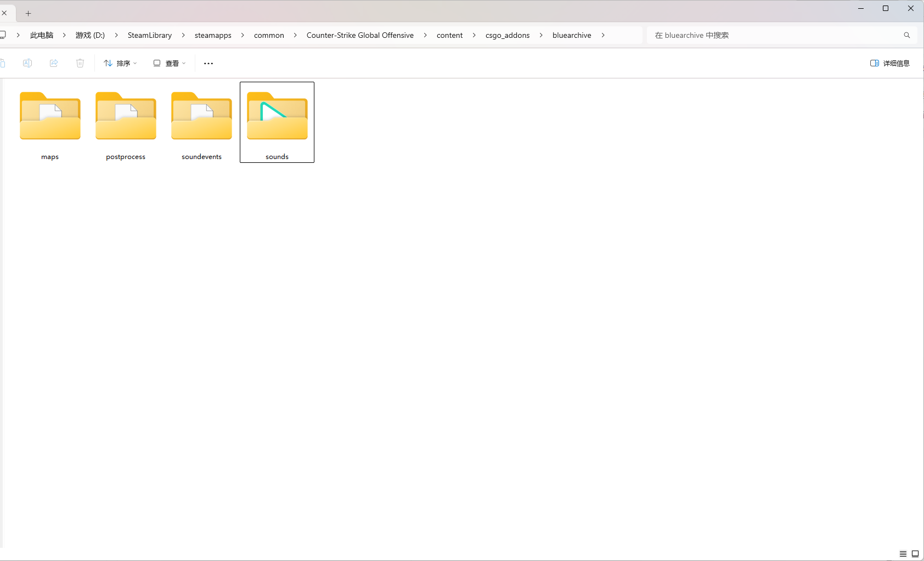Expand the 排序 sort dropdown
This screenshot has width=924, height=561.
pyautogui.click(x=120, y=63)
